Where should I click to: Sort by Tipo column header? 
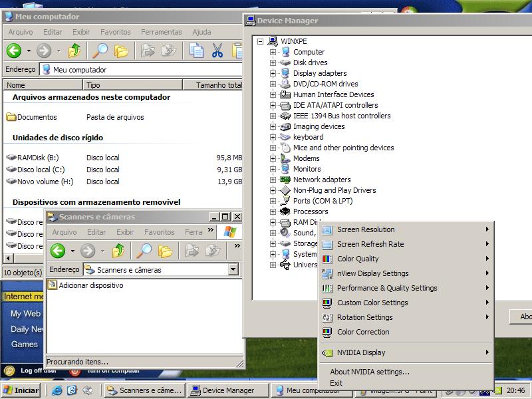[132, 85]
